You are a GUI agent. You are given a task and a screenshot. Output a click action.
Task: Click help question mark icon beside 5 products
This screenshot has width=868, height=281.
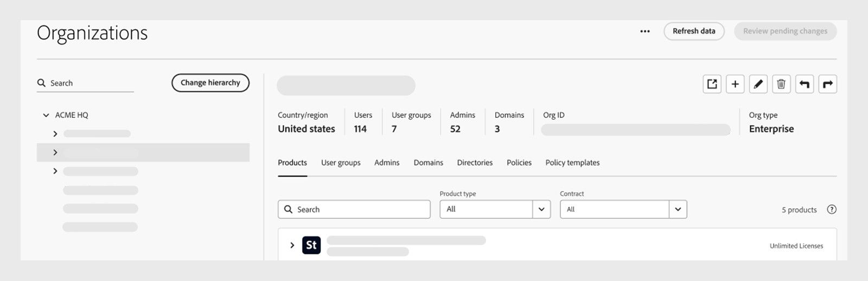pos(832,209)
